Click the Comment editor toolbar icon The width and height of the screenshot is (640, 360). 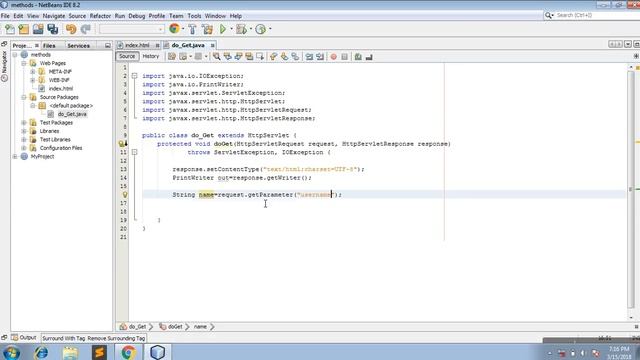(358, 57)
